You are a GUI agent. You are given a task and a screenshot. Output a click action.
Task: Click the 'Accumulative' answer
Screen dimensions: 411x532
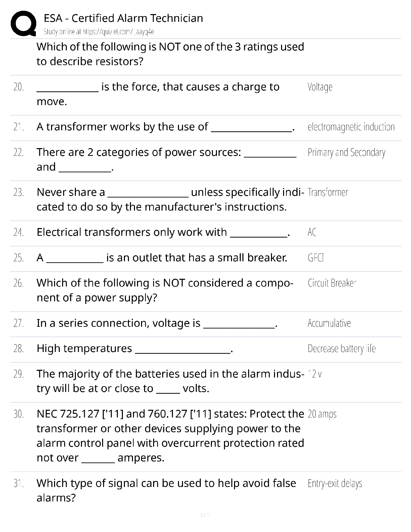click(329, 323)
